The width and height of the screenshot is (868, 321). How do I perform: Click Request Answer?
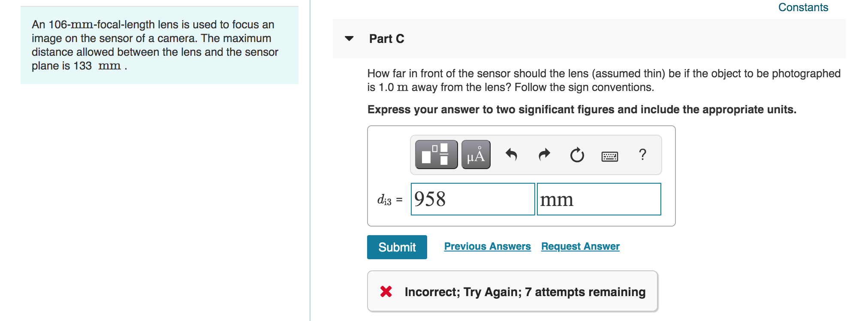[x=580, y=246]
